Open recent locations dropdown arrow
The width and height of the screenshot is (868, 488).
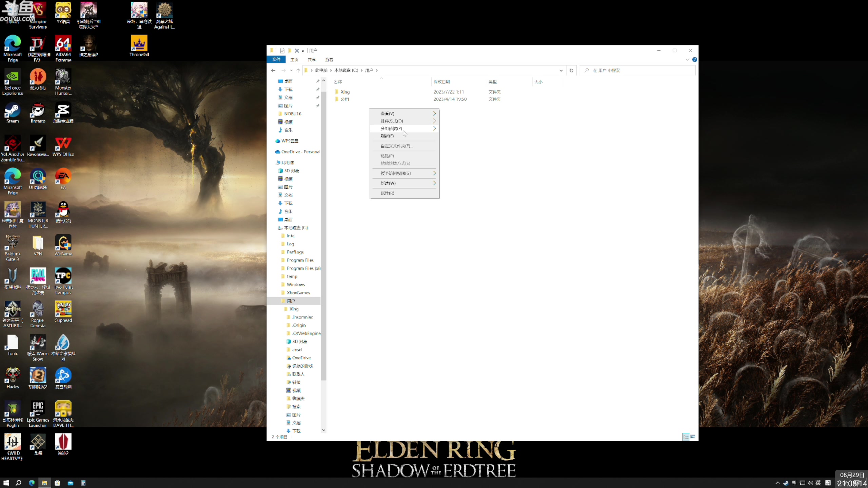click(291, 70)
